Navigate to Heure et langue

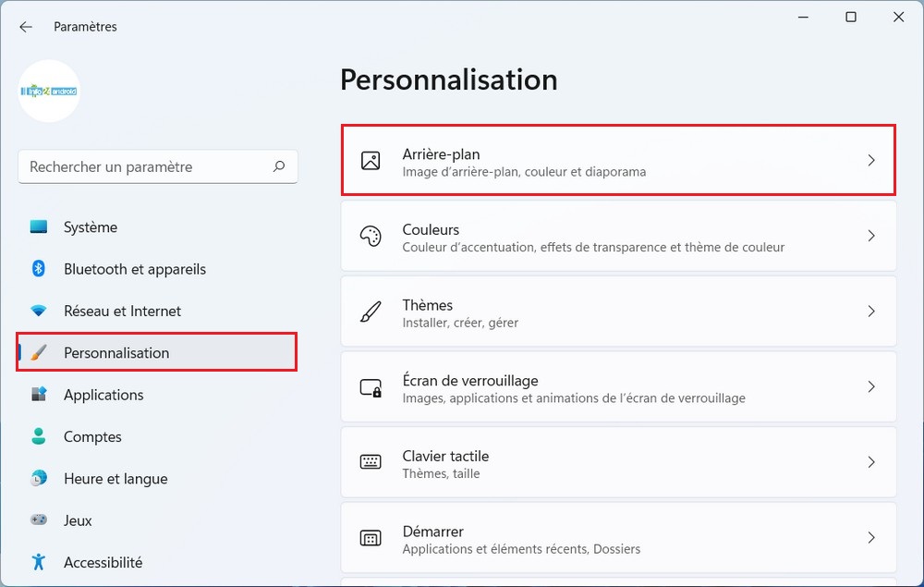coord(115,478)
